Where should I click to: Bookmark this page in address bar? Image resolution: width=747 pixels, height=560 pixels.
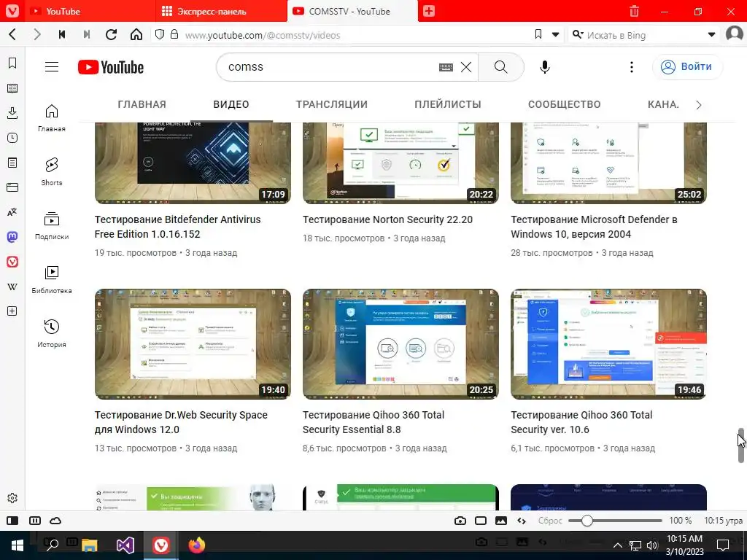(538, 34)
